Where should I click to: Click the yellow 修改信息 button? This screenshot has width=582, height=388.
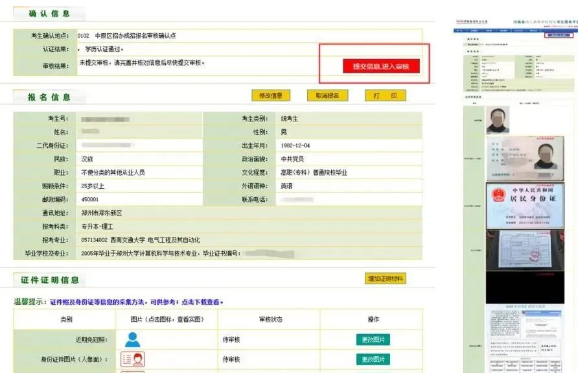271,95
